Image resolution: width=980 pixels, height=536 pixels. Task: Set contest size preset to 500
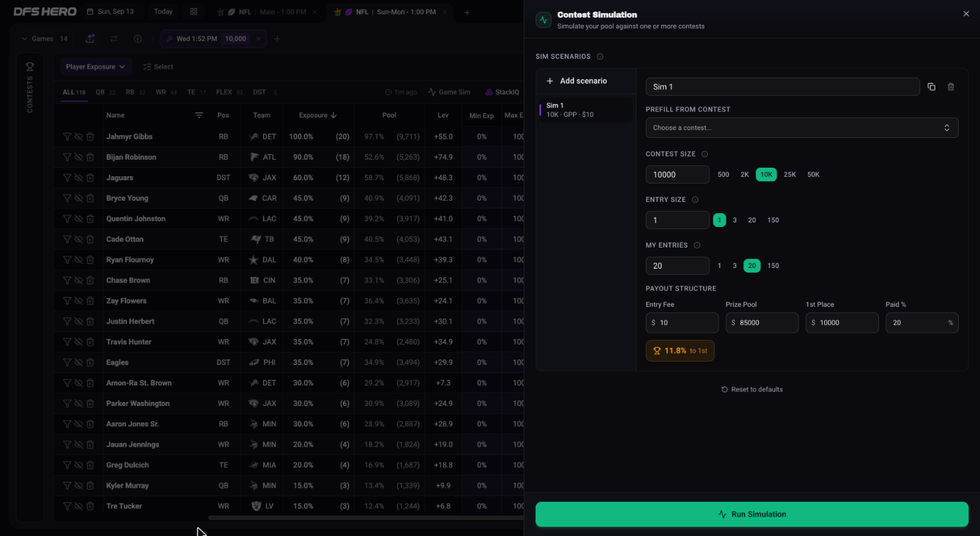(723, 175)
